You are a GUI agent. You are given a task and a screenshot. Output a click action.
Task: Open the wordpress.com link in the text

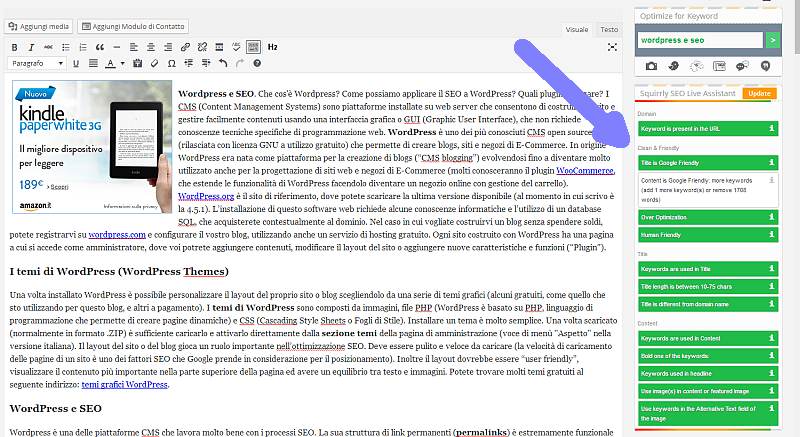(x=117, y=235)
